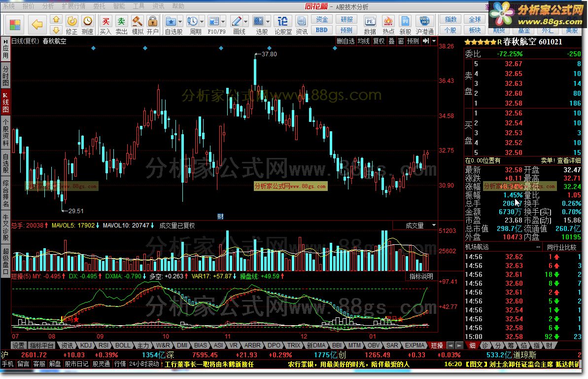
Task: Select the K线图 sidebar tab
Action: click(x=5, y=102)
